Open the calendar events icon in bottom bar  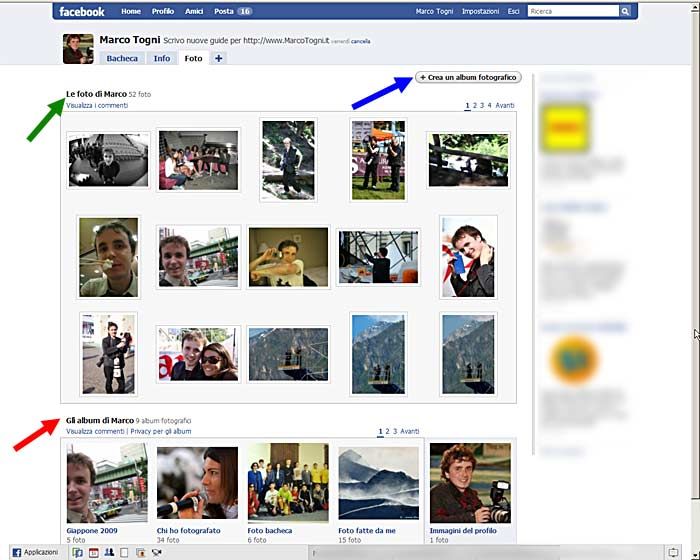(x=93, y=552)
